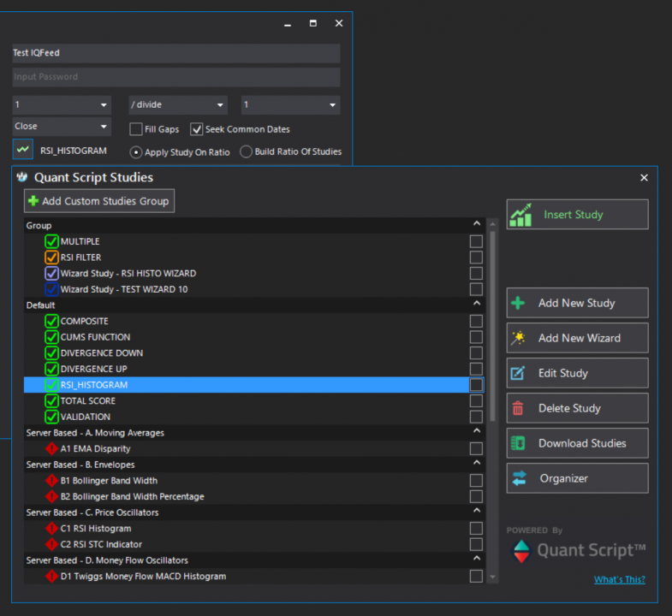This screenshot has width=672, height=616.
Task: Select Apply Study On Ratio radio option
Action: pyautogui.click(x=136, y=152)
